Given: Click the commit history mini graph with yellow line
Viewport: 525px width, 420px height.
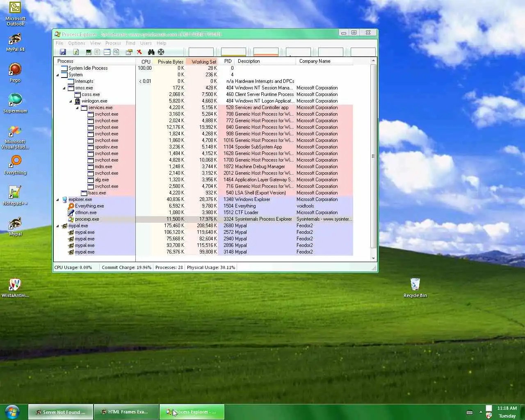Looking at the screenshot, I should pyautogui.click(x=233, y=52).
